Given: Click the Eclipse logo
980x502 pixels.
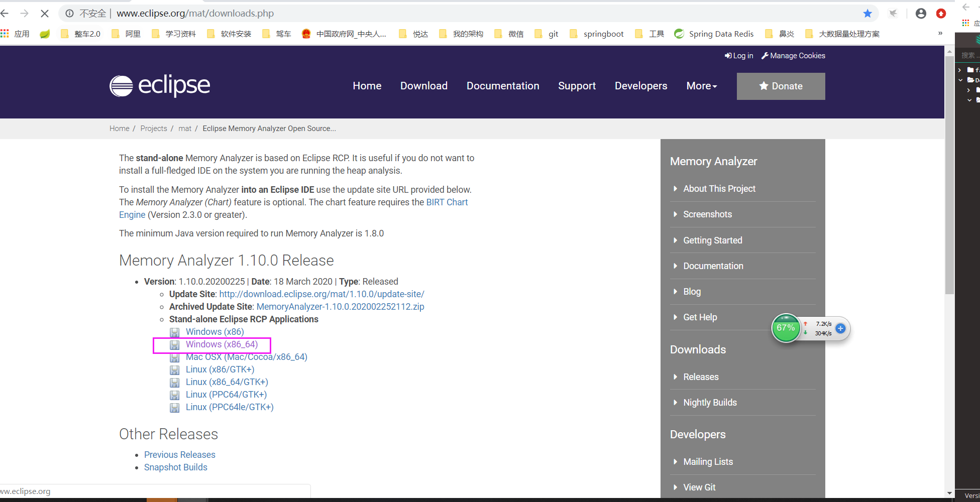Looking at the screenshot, I should (x=160, y=86).
